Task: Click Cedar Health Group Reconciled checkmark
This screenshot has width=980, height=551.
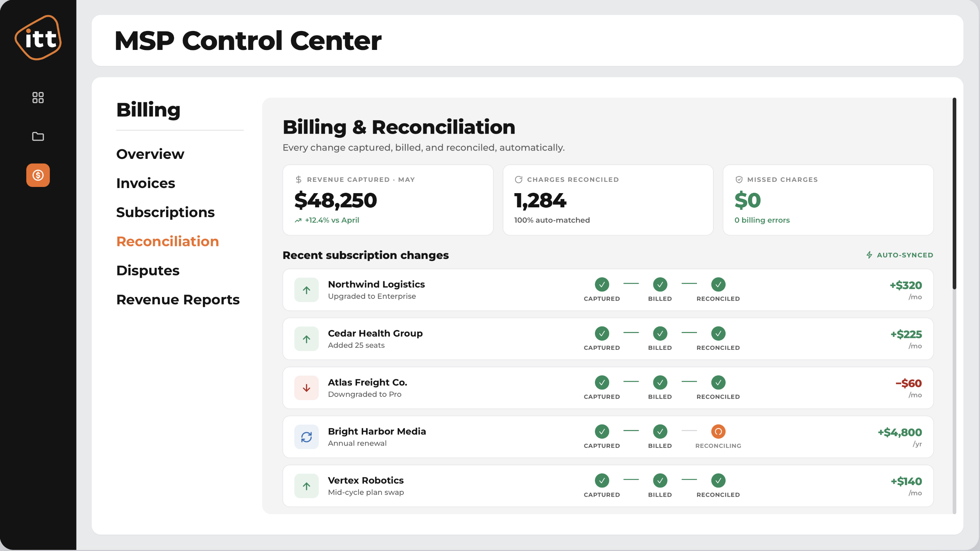Action: point(718,334)
